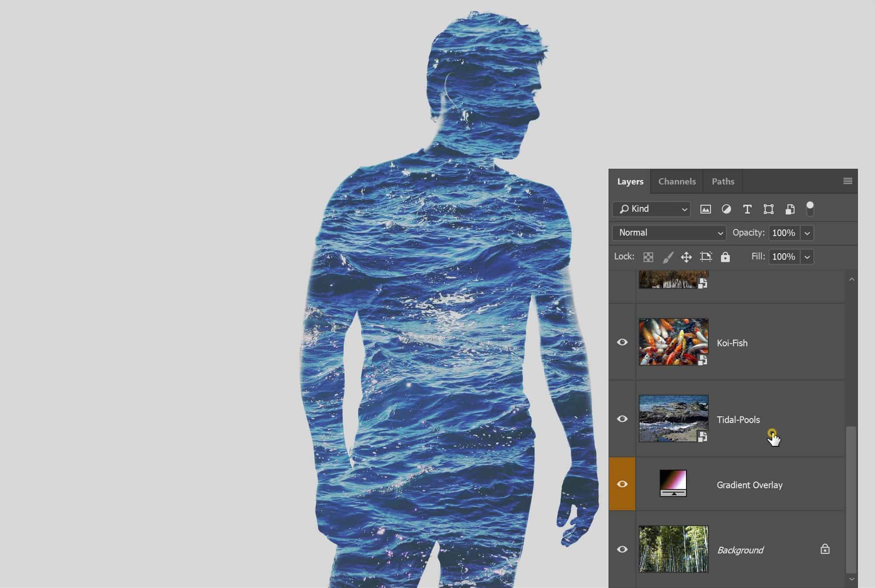875x588 pixels.
Task: Lock artboard nesting icon
Action: 706,257
